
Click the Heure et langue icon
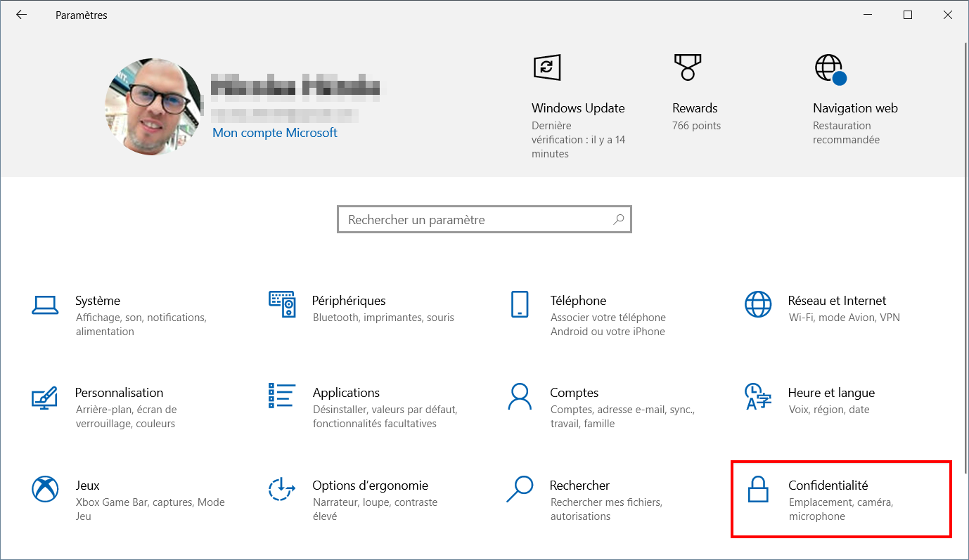click(x=757, y=397)
